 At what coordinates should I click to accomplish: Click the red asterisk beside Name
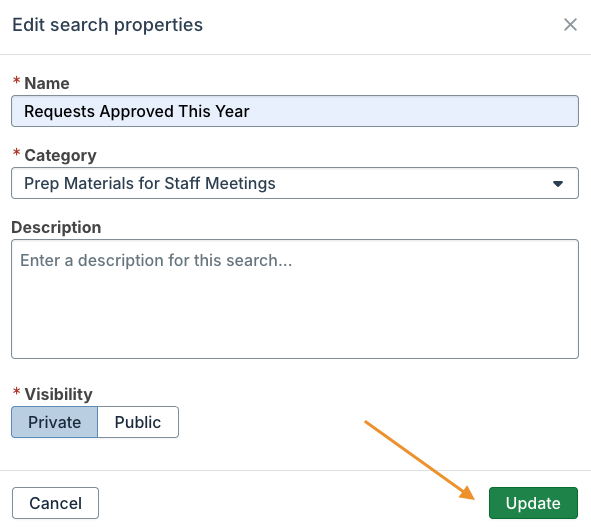point(16,81)
